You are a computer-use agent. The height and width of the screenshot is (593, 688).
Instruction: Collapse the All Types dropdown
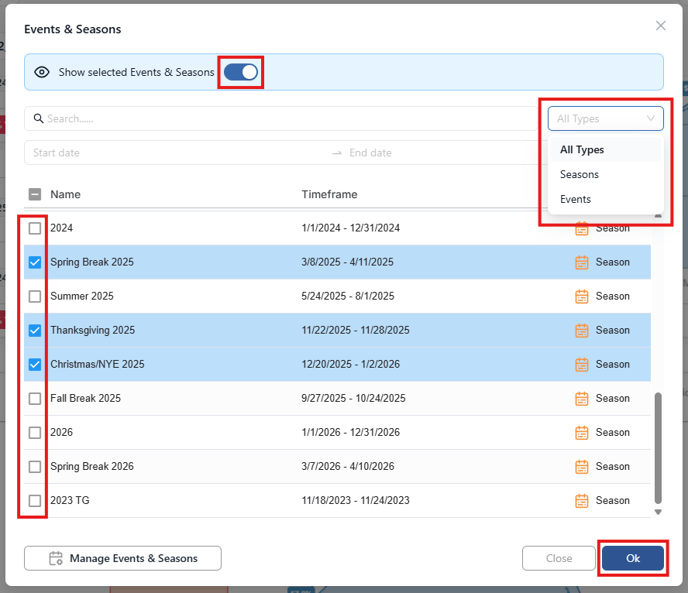point(605,119)
